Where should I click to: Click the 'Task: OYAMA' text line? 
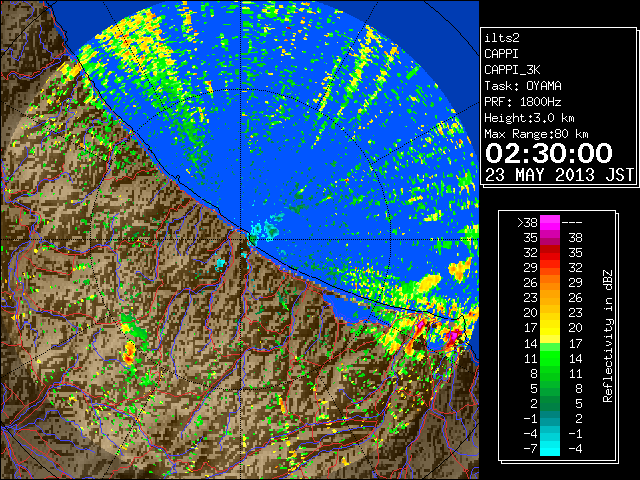(522, 86)
